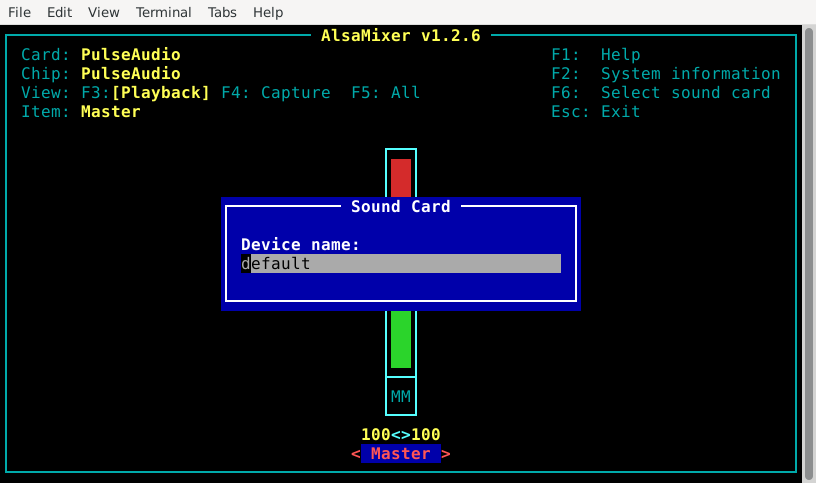
Task: Click the F4: Capture view option
Action: coord(276,93)
